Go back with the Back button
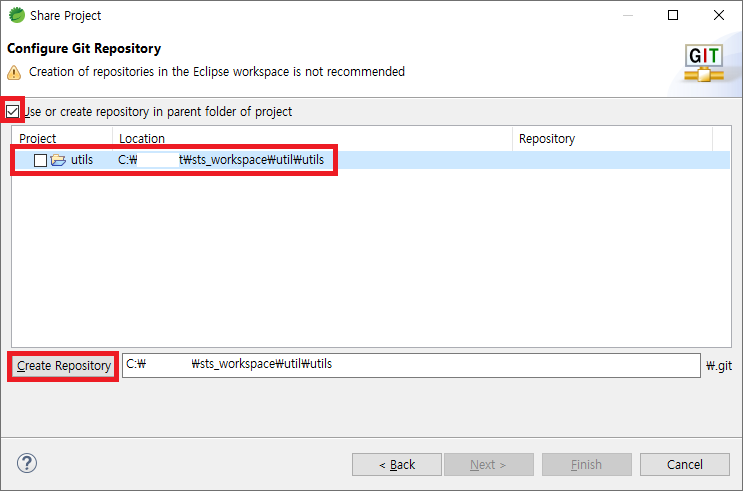Image resolution: width=743 pixels, height=491 pixels. [x=397, y=464]
